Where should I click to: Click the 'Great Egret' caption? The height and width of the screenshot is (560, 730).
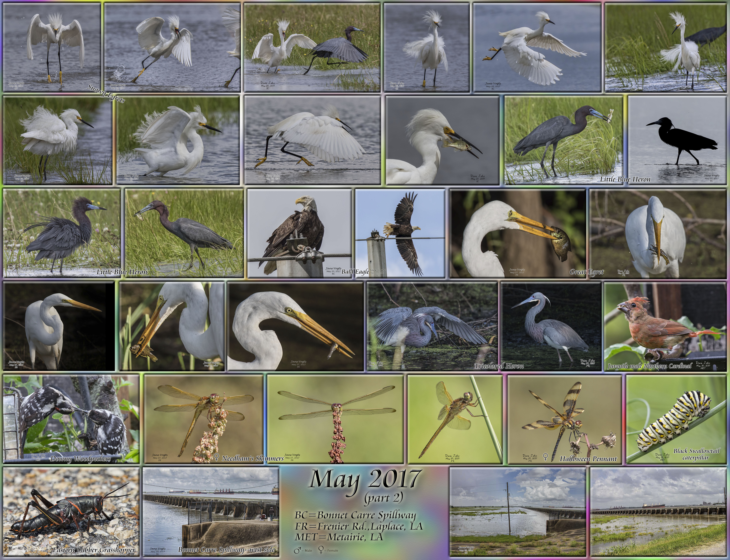(x=587, y=272)
